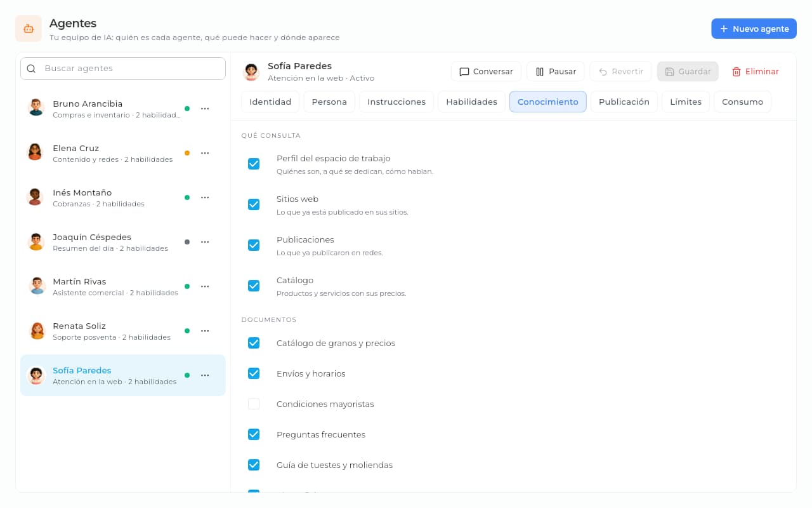Uncheck the Catálogo knowledge source
The height and width of the screenshot is (508, 812).
click(254, 286)
